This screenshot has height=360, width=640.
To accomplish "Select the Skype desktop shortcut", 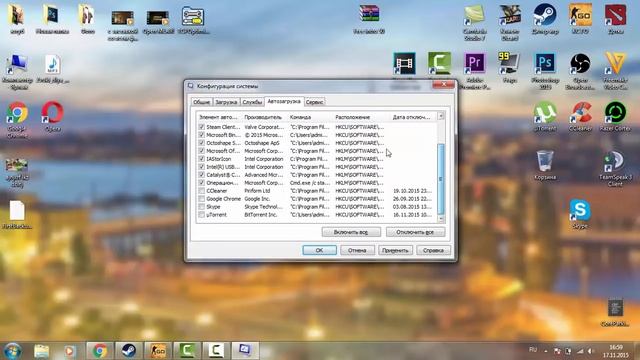I will (x=580, y=210).
